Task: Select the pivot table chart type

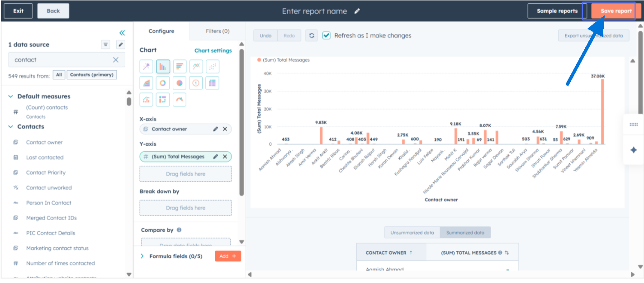Action: click(x=163, y=100)
